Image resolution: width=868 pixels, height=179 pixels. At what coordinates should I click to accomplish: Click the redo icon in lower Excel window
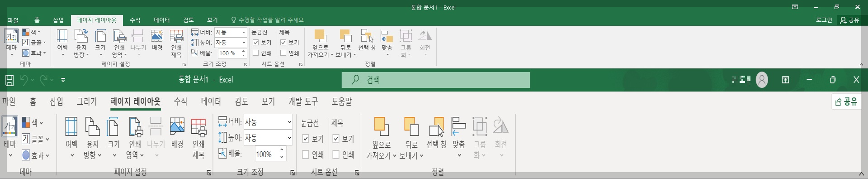pyautogui.click(x=44, y=80)
